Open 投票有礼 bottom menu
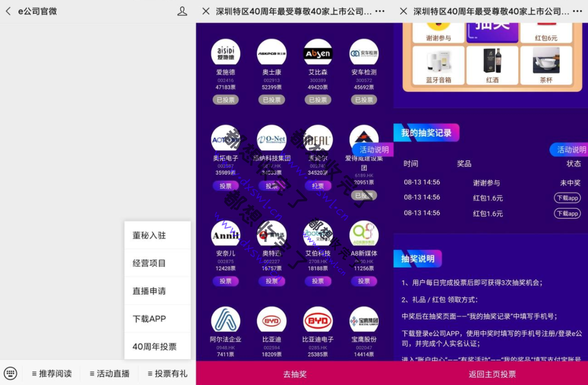 (x=167, y=373)
